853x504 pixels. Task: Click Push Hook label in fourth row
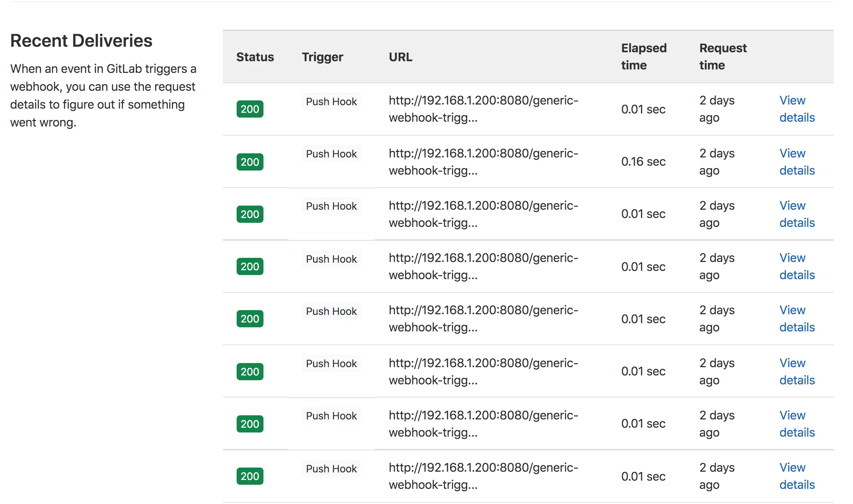pyautogui.click(x=331, y=259)
